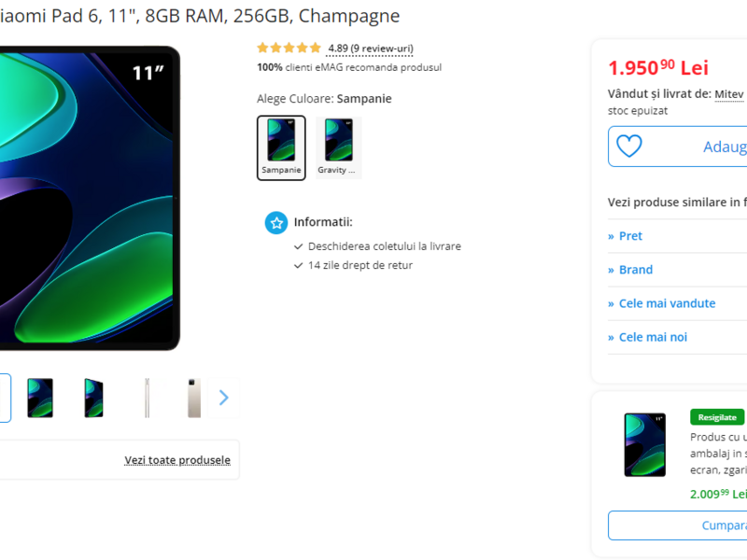Select the angled tablet thumbnail
Screen dimensions: 747x560
pyautogui.click(x=93, y=398)
